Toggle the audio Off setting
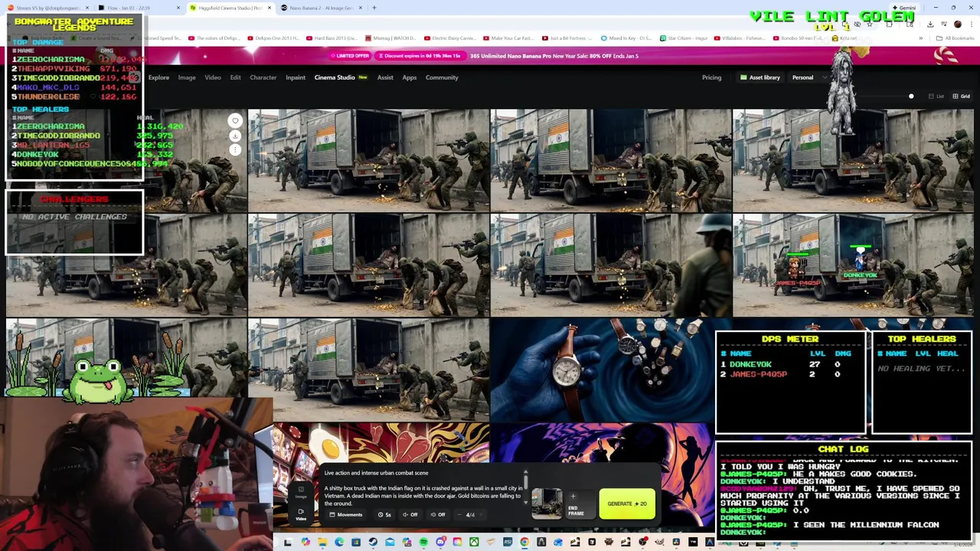980x551 pixels. pos(410,514)
